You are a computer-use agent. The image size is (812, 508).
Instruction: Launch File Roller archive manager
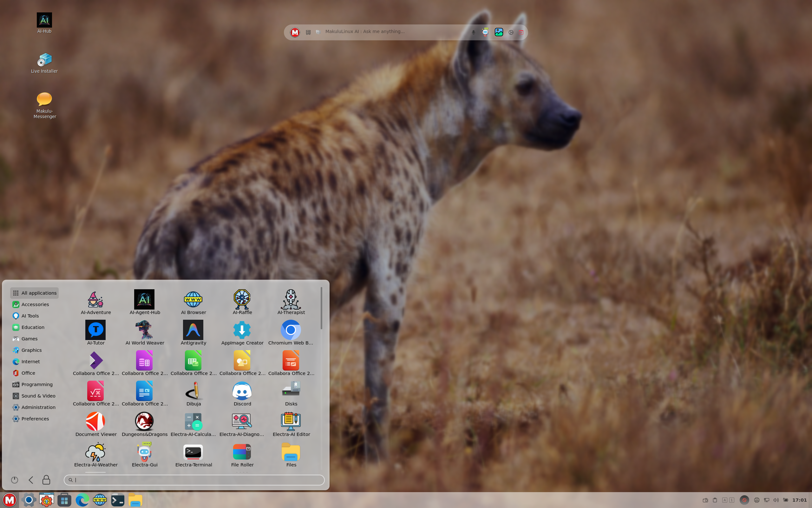[242, 455]
